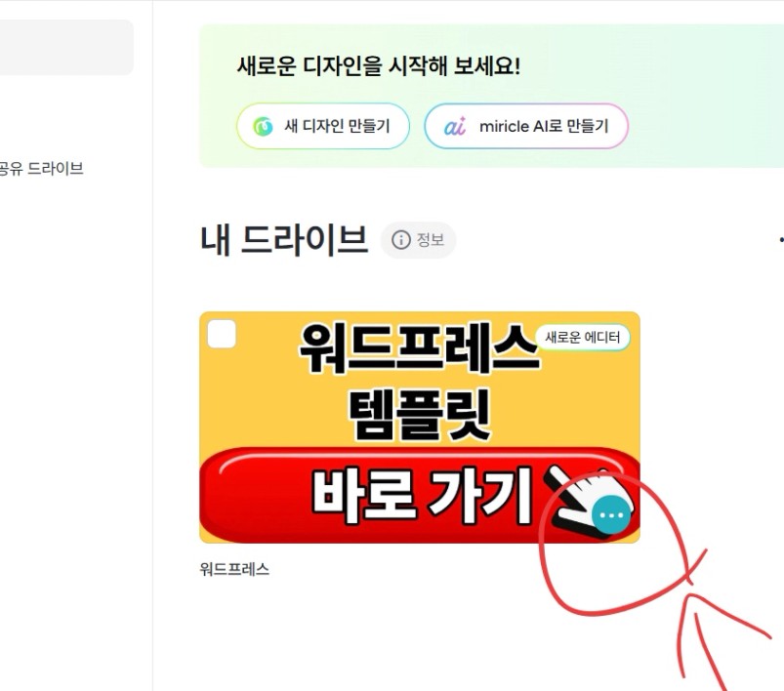Show drive details via 정보 button
Screen dimensions: 784x691
click(x=418, y=240)
